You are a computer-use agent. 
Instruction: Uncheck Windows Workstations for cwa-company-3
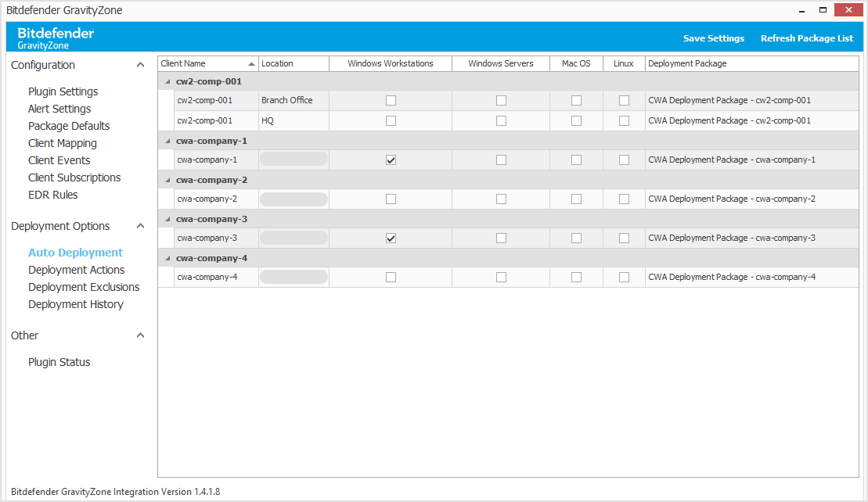point(390,238)
